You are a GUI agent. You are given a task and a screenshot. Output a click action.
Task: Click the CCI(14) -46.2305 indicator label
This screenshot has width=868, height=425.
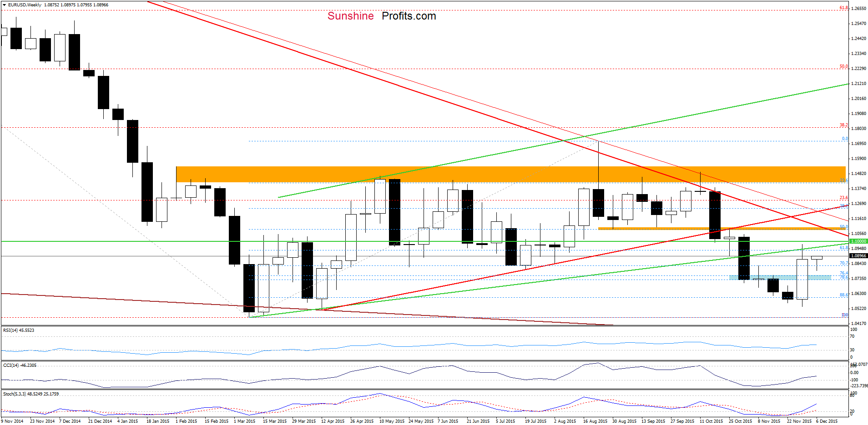pos(20,365)
